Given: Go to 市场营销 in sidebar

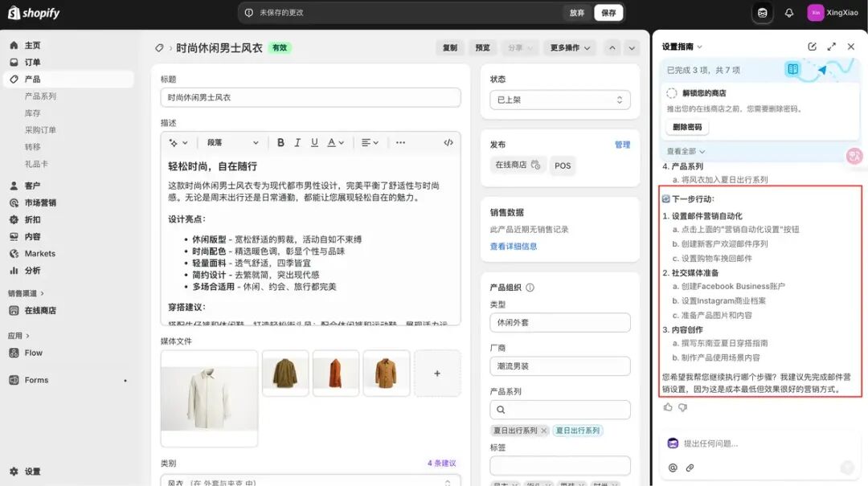Looking at the screenshot, I should pyautogui.click(x=40, y=202).
